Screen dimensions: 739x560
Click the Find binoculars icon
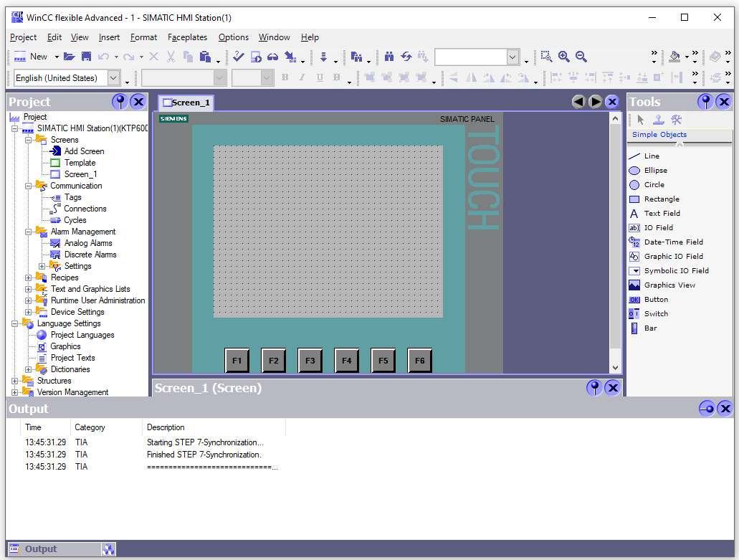[388, 57]
